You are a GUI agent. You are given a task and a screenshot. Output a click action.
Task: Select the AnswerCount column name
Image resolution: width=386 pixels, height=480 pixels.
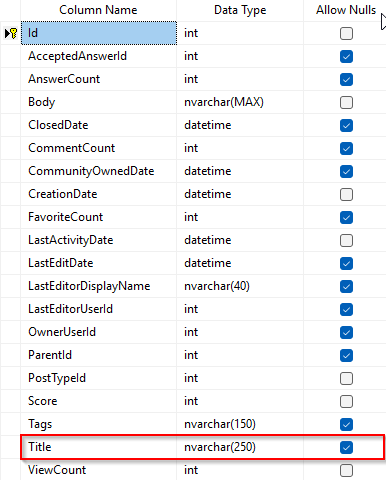99,79
